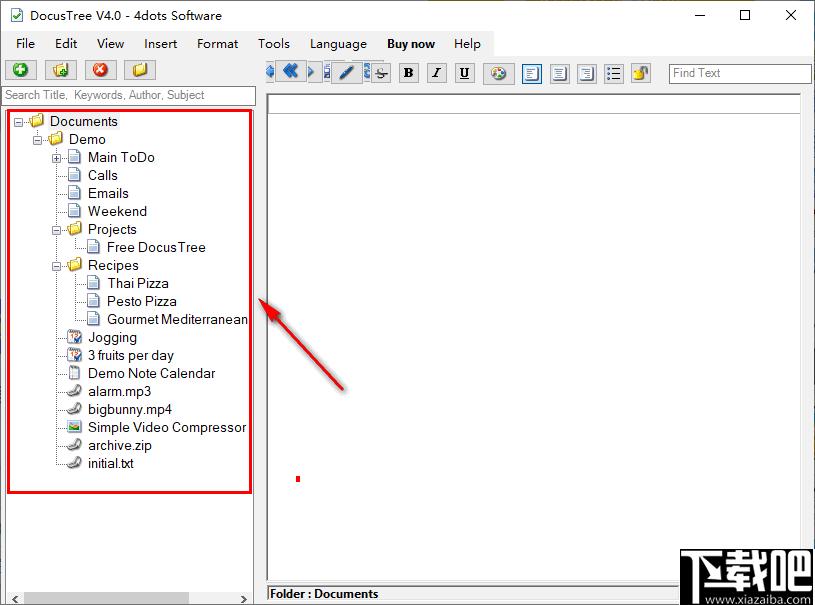Select the Weekend document
This screenshot has width=815, height=605.
(x=117, y=211)
